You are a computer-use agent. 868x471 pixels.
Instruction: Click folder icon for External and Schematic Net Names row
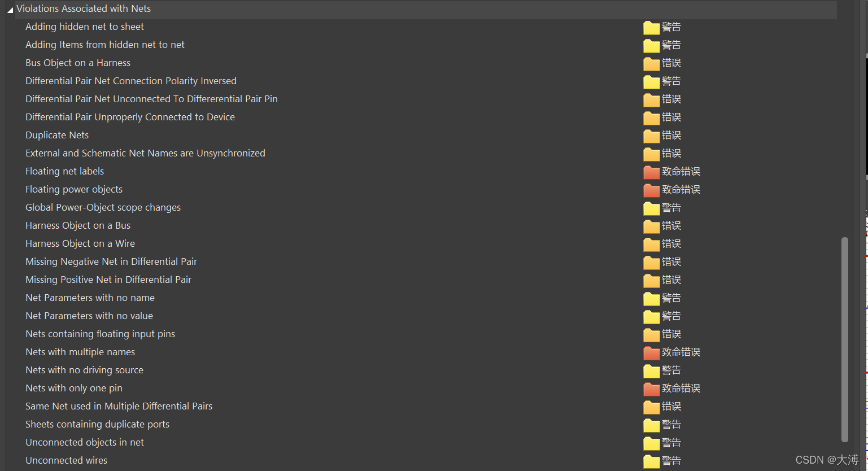point(651,154)
